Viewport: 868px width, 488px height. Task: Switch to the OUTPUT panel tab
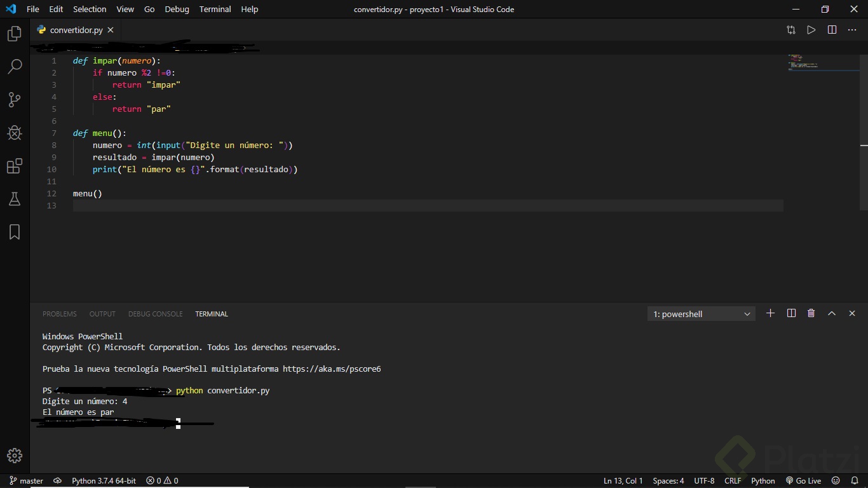point(102,314)
